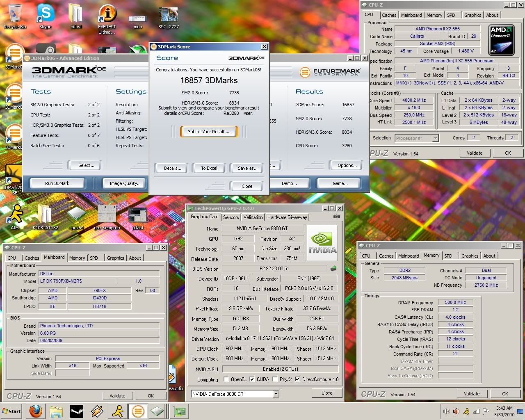Click Validate in CPU-Z Memory window
The image size is (525, 420).
click(x=472, y=394)
